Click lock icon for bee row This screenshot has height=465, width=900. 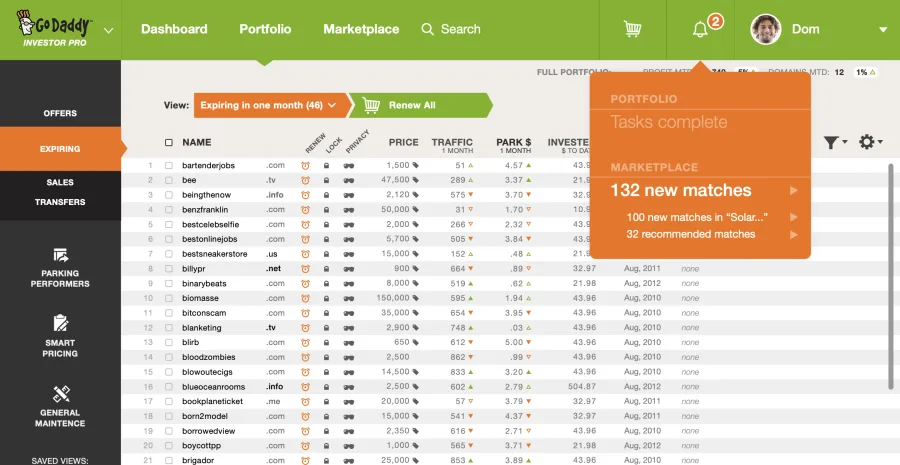(x=326, y=180)
